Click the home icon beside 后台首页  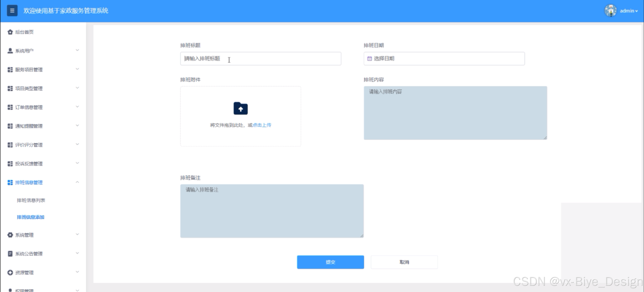click(10, 32)
